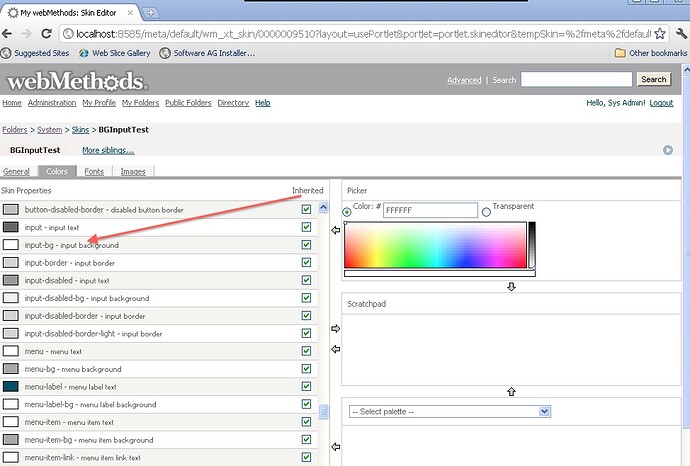Open the Administration menu link
The image size is (690, 466).
pos(52,103)
